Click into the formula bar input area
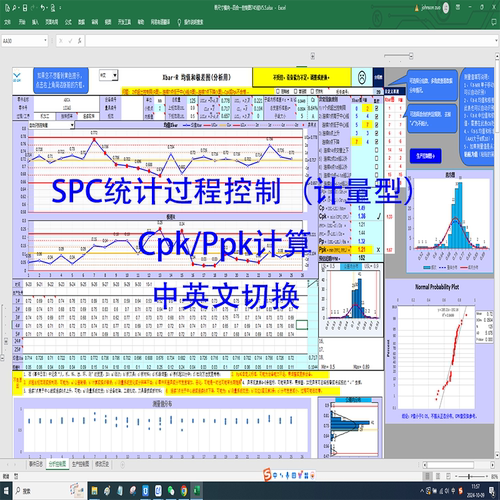This screenshot has width=500, height=500. [289, 41]
